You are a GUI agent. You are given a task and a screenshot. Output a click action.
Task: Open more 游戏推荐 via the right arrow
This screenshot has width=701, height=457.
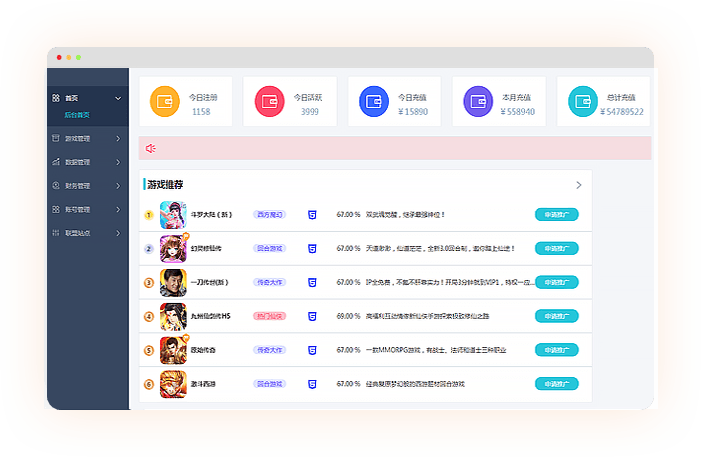[x=579, y=185]
